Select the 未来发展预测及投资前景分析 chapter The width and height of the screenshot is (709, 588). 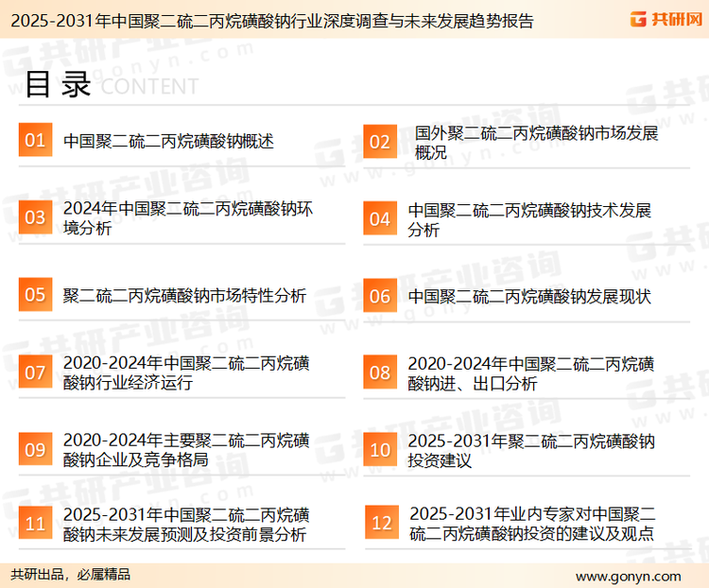(186, 525)
